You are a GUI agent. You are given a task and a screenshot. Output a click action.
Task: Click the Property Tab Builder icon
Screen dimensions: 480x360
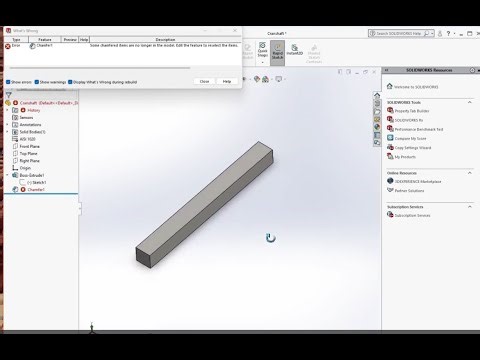(390, 110)
